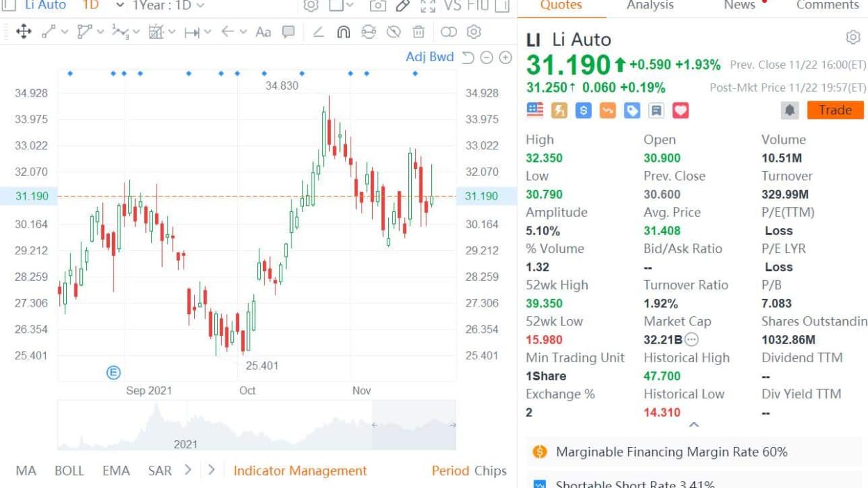Click the Period link

click(x=450, y=471)
